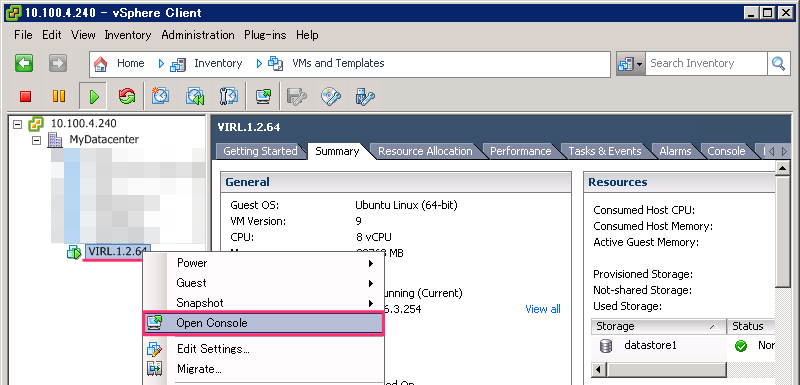Click Home text in the breadcrumb bar
Image resolution: width=800 pixels, height=385 pixels.
(131, 63)
